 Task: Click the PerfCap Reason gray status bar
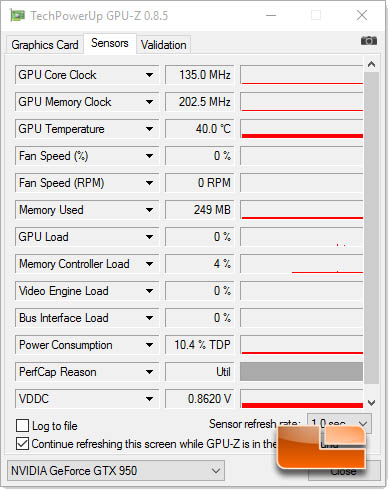pos(301,372)
